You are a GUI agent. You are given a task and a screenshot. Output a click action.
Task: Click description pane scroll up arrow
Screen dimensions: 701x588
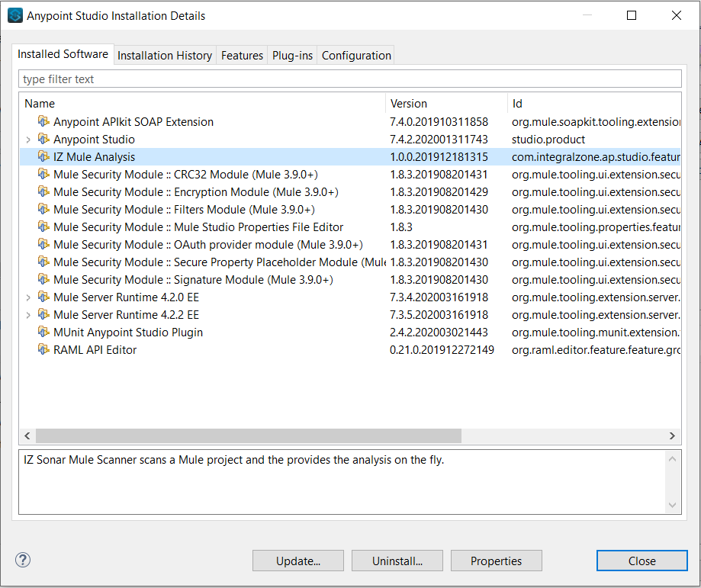pos(672,459)
